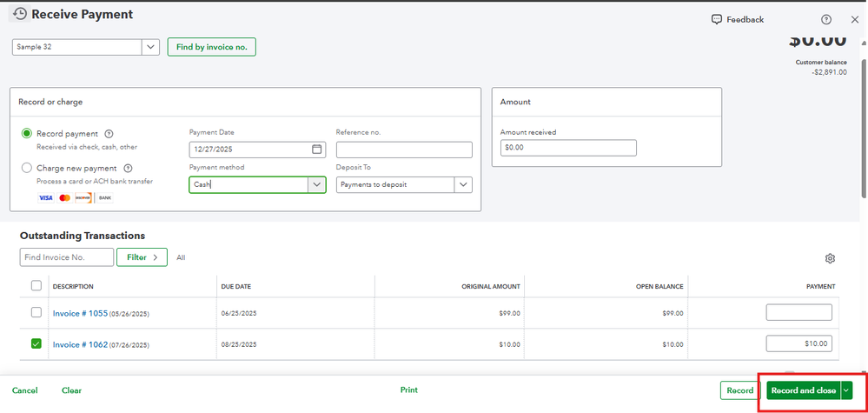Click the Discover card icon

pos(83,197)
